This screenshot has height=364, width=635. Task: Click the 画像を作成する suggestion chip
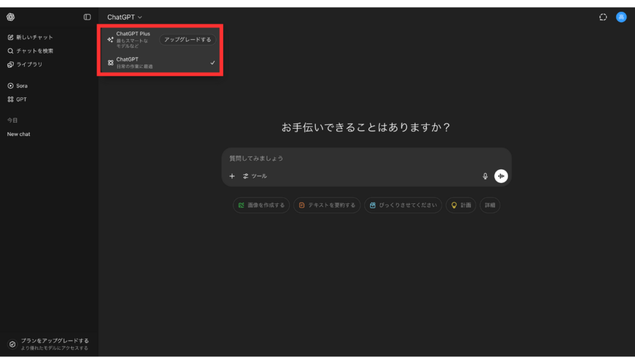pyautogui.click(x=261, y=205)
